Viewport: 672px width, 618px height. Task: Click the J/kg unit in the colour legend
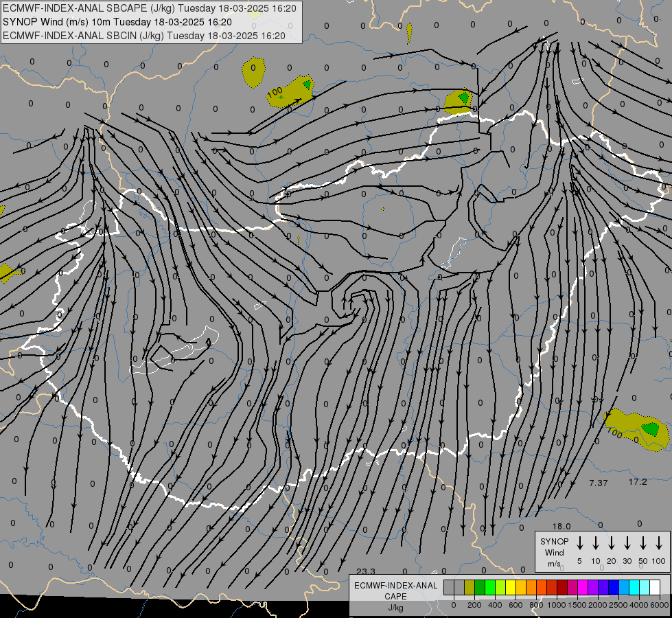click(x=395, y=608)
